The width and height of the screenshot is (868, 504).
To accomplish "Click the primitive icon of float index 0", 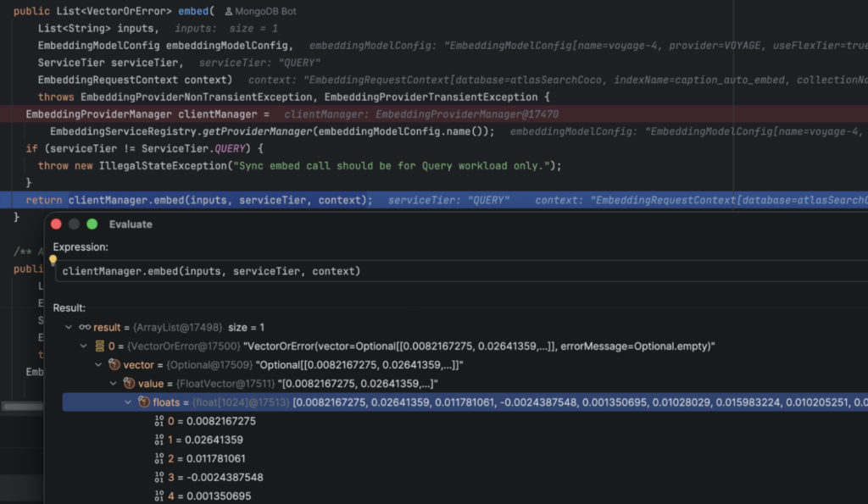I will [159, 421].
